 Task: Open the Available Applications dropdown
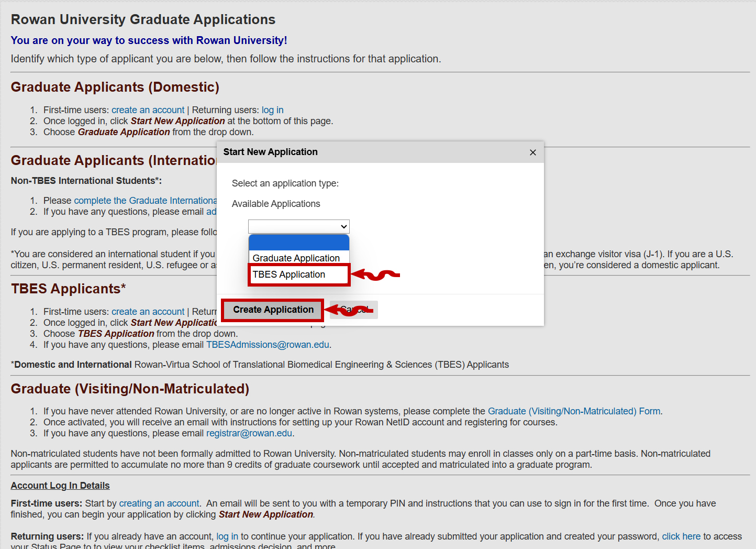[299, 226]
